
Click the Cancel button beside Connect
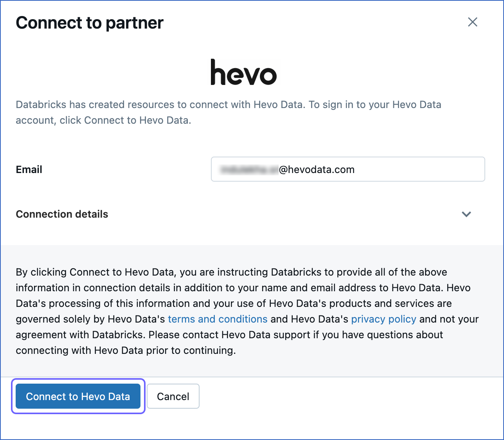pos(173,396)
